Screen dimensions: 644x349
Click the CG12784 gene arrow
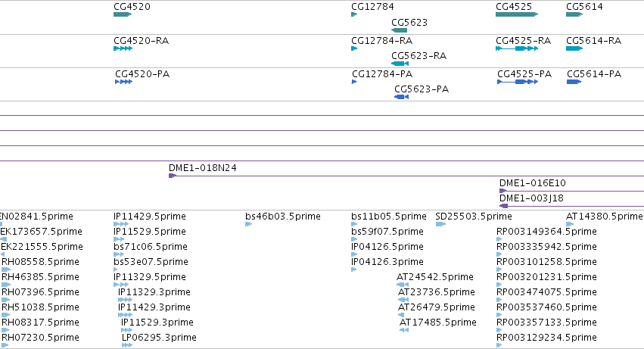pyautogui.click(x=354, y=14)
